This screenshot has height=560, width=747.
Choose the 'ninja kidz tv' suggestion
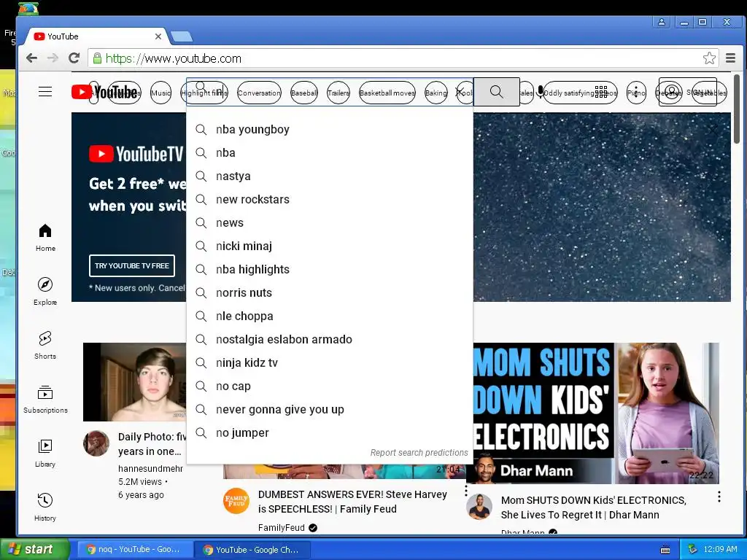(x=330, y=363)
